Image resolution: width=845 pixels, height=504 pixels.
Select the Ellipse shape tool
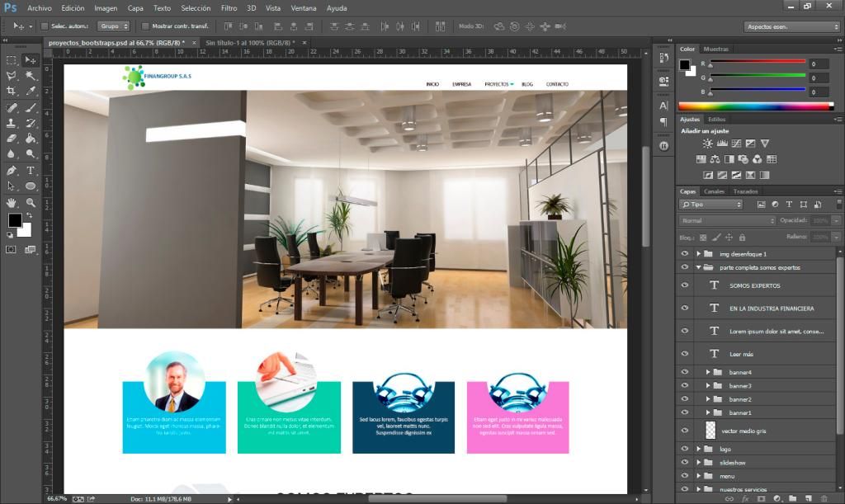(31, 186)
